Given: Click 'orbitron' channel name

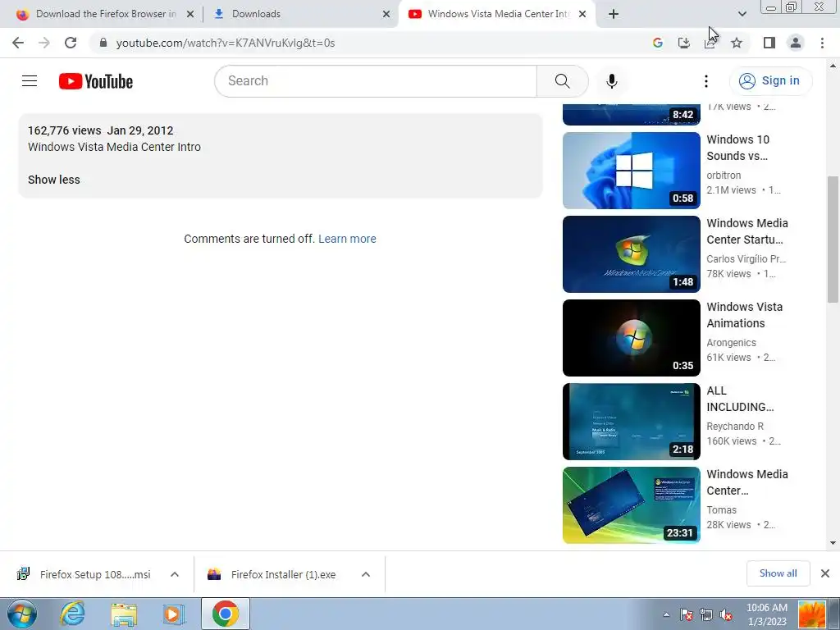Looking at the screenshot, I should tap(724, 176).
